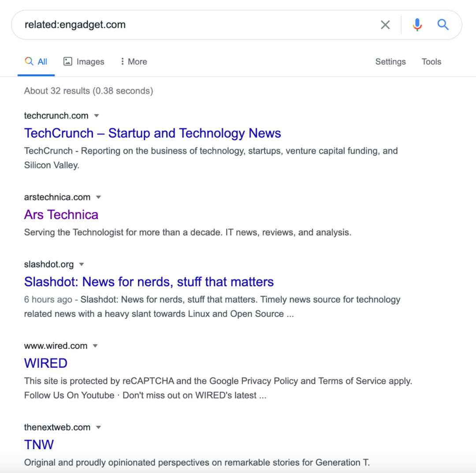Open the WIRED result link
Screen dimensions: 476x473
pos(45,363)
